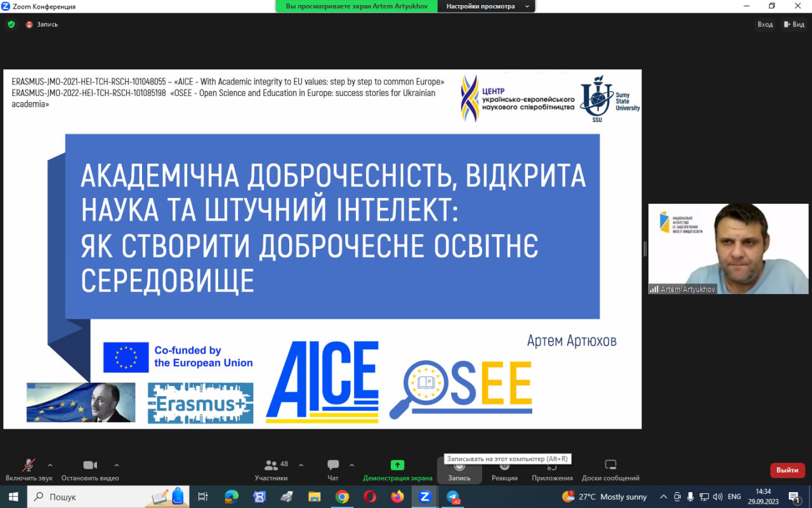The height and width of the screenshot is (508, 812).
Task: Open the Реакции reactions menu
Action: click(504, 471)
